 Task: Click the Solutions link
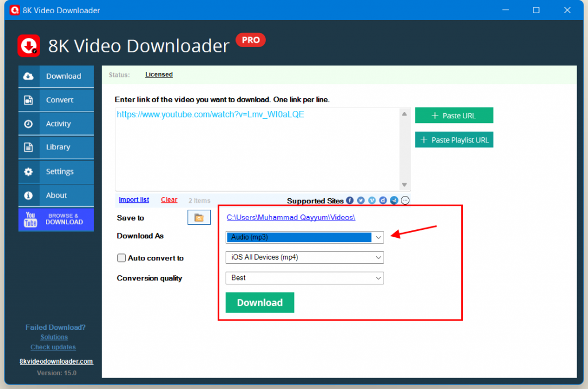tap(54, 337)
